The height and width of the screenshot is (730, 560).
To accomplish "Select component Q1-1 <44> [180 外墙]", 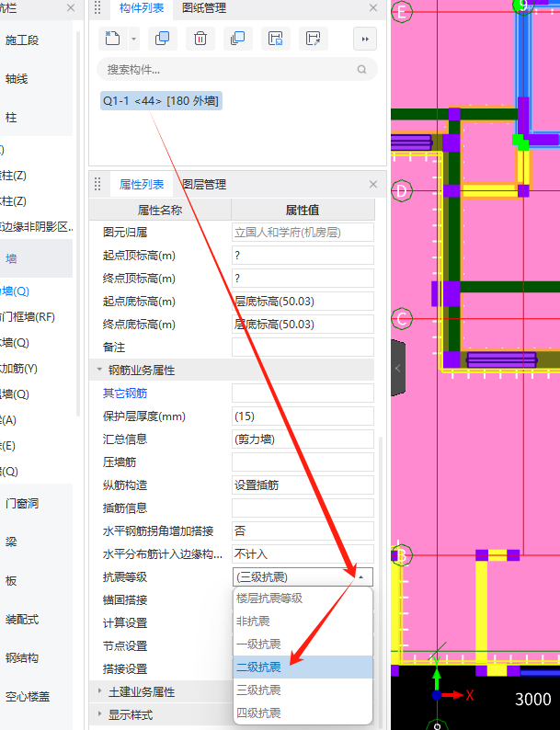I will 161,100.
